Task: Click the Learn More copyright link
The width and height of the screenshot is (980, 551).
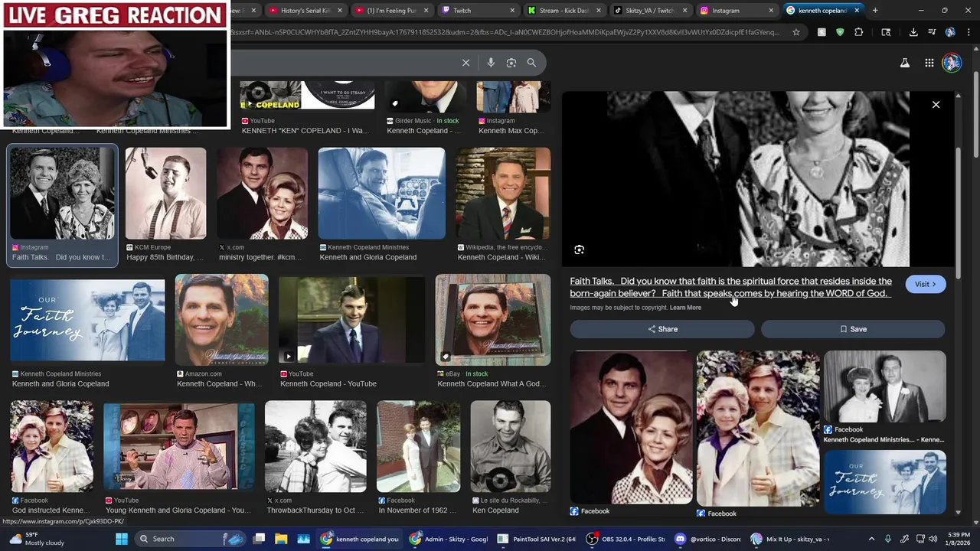Action: click(x=685, y=308)
